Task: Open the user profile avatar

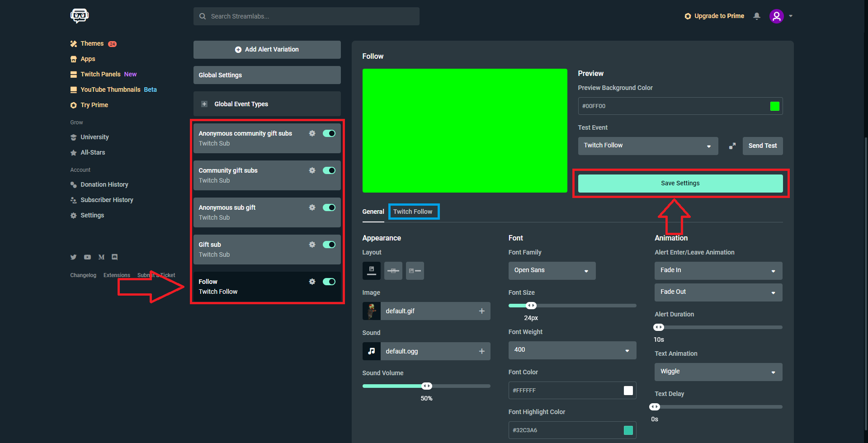Action: pos(776,16)
